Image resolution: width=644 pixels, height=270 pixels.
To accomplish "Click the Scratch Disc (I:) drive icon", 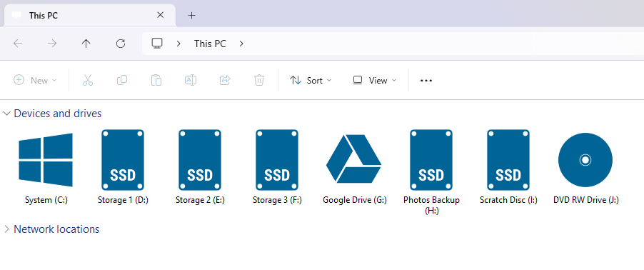I will [x=508, y=160].
